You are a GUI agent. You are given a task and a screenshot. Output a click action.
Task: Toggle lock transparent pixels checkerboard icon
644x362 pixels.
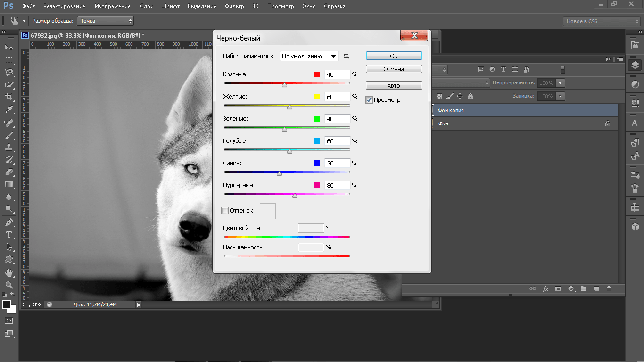439,96
